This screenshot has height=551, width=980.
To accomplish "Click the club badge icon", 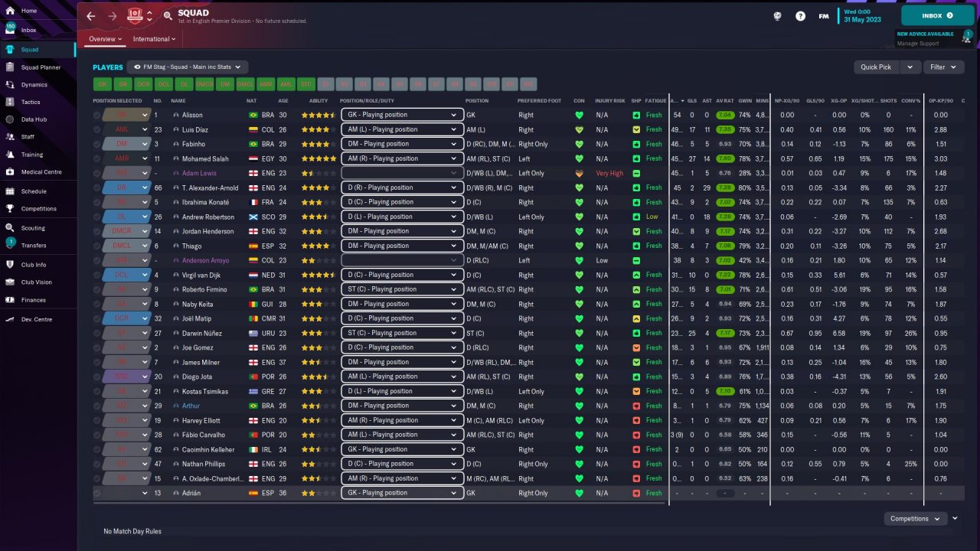I will click(x=135, y=15).
